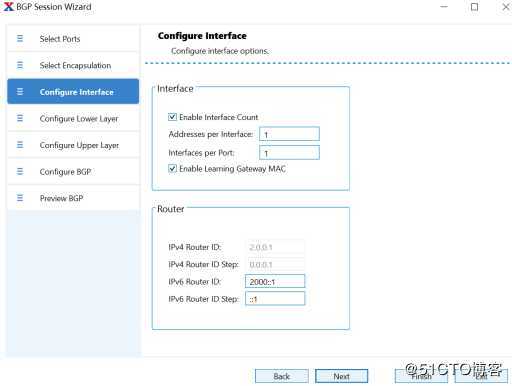Click the "Configure interface options." description text
The width and height of the screenshot is (512, 386).
tap(220, 51)
